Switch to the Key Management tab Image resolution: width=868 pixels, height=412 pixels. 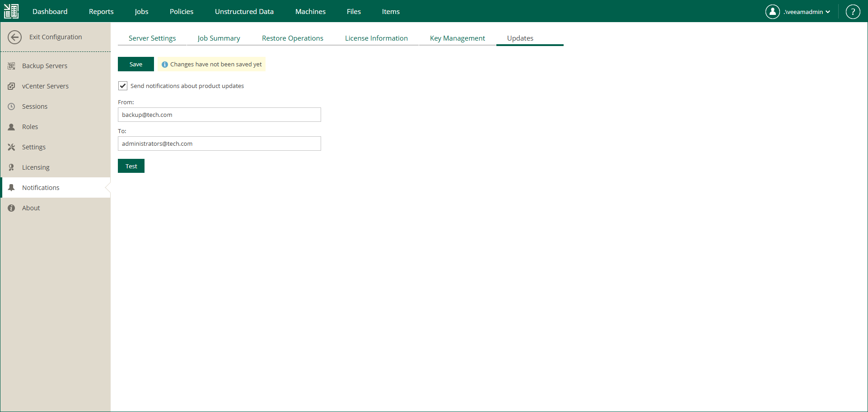[457, 38]
